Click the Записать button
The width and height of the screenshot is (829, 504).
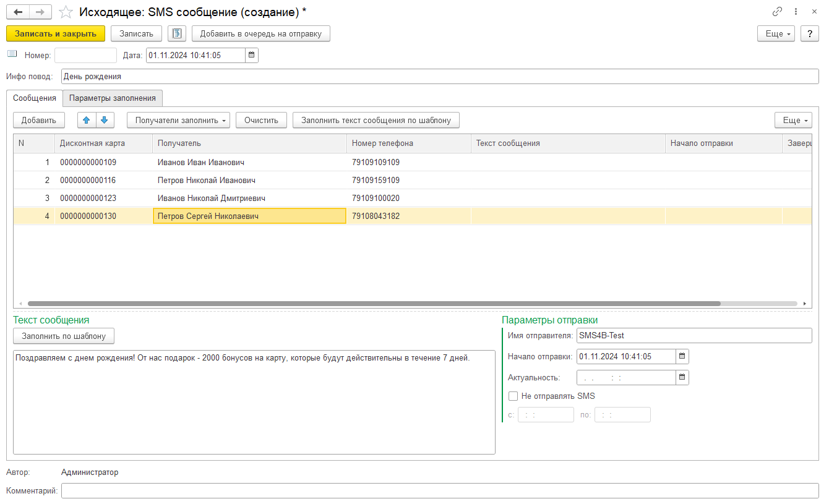[x=136, y=33]
